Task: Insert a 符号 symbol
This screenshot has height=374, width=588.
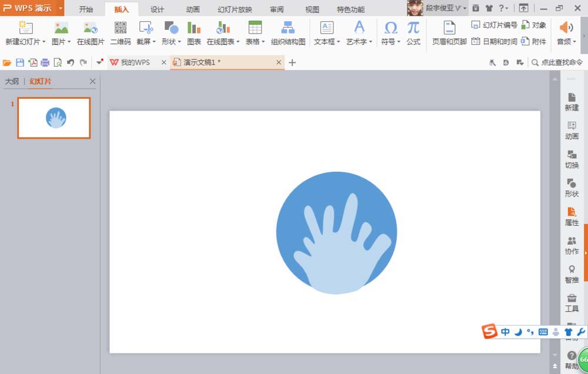Action: click(x=391, y=33)
